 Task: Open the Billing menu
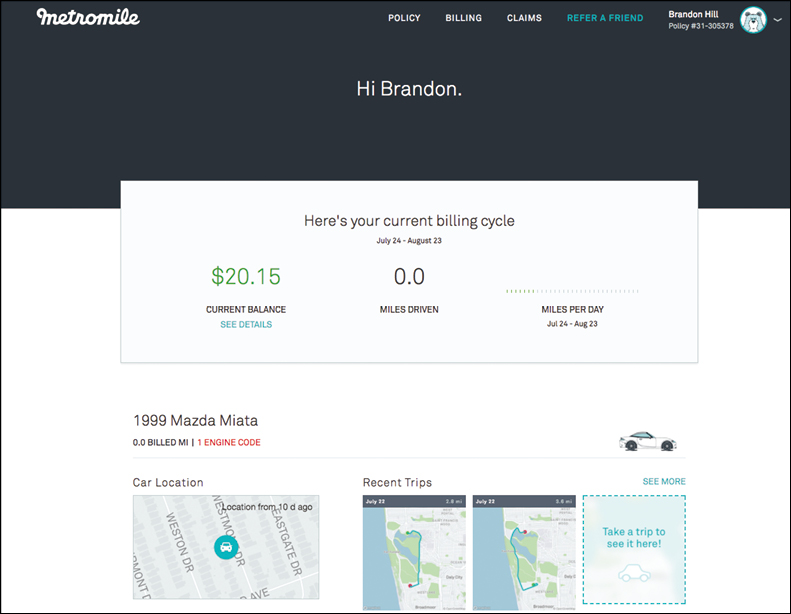[463, 18]
